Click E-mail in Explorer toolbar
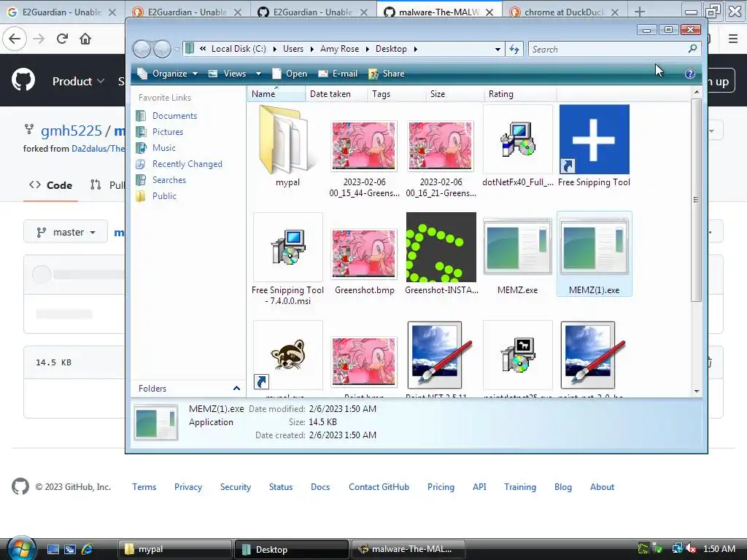The height and width of the screenshot is (560, 747). coord(338,74)
